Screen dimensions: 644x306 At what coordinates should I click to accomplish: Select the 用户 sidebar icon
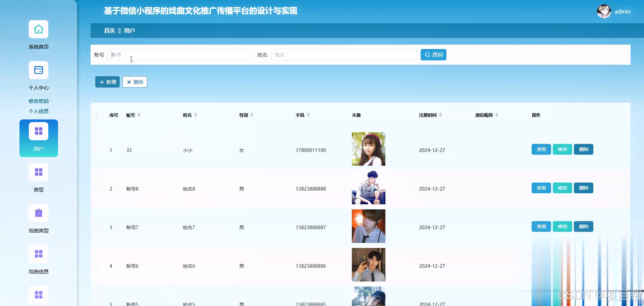(x=38, y=131)
